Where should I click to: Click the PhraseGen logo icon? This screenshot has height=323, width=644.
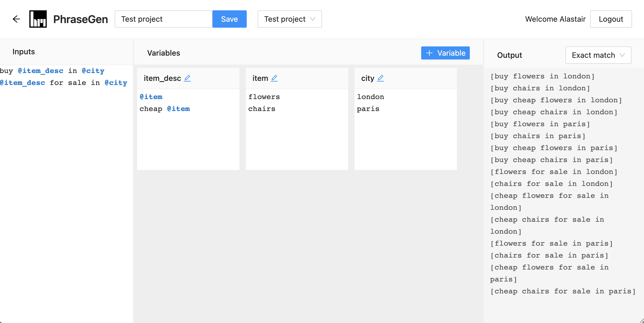[x=38, y=19]
